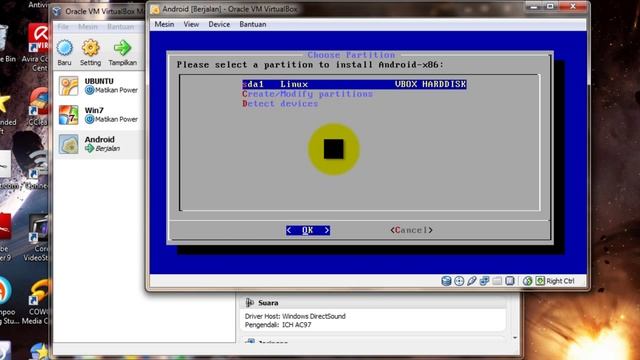Image resolution: width=640 pixels, height=360 pixels.
Task: Click the host key indicator icon
Action: tap(540, 281)
